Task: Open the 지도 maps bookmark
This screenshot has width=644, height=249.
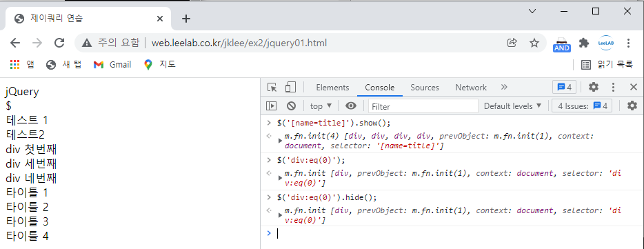Action: [160, 65]
